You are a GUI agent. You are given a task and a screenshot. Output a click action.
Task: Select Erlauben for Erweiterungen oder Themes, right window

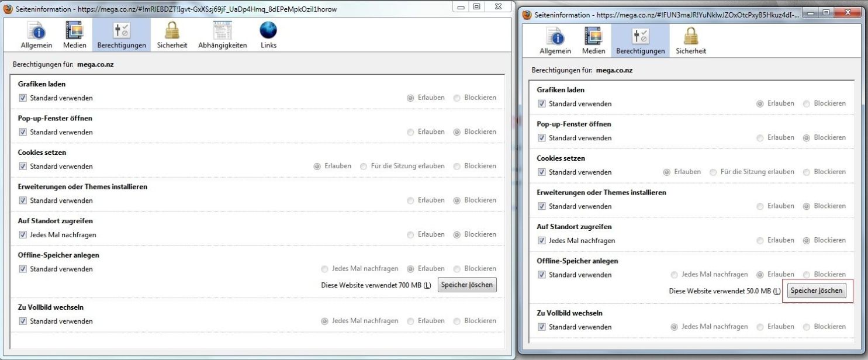[x=760, y=206]
